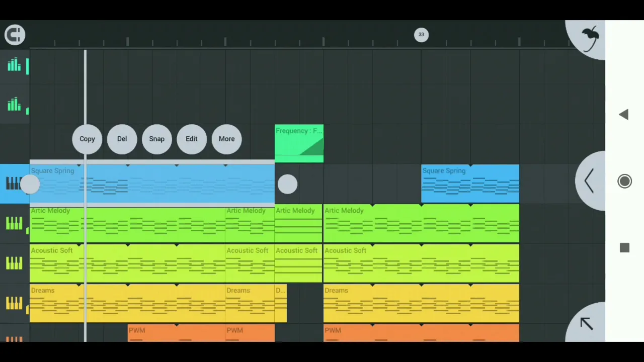Select the second mixer track icon
This screenshot has width=644, height=362.
click(14, 105)
